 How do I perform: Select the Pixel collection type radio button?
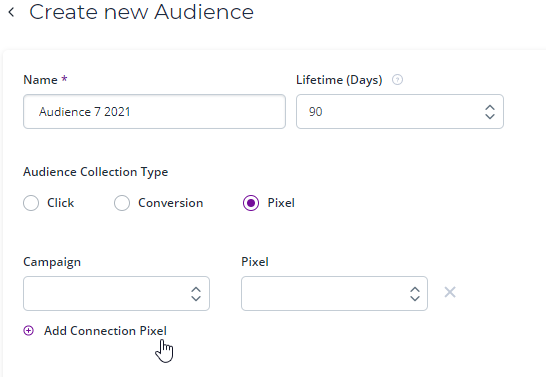(x=251, y=203)
